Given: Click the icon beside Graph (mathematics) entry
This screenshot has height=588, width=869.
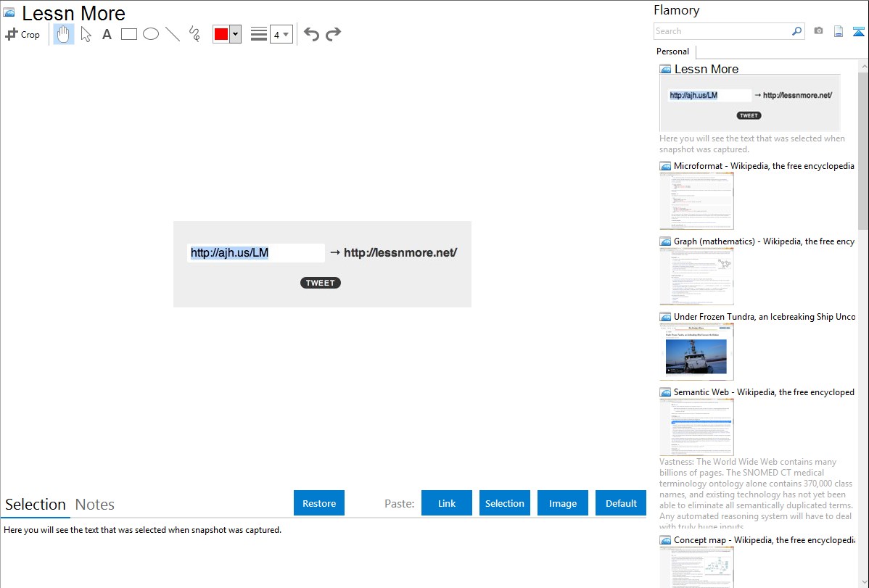Looking at the screenshot, I should click(x=666, y=241).
